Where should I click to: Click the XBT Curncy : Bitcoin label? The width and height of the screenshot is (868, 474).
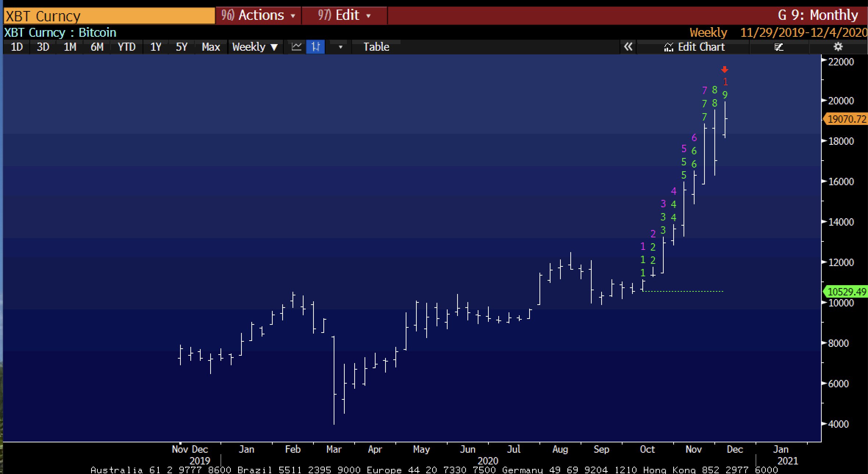[x=60, y=33]
